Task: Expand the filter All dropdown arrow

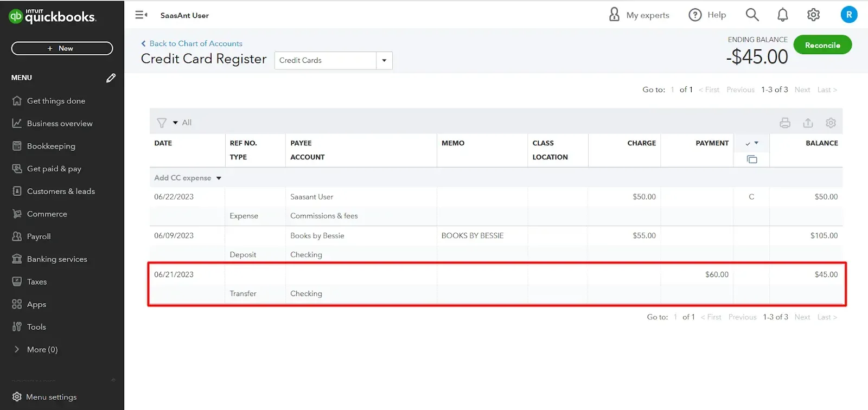Action: coord(175,123)
